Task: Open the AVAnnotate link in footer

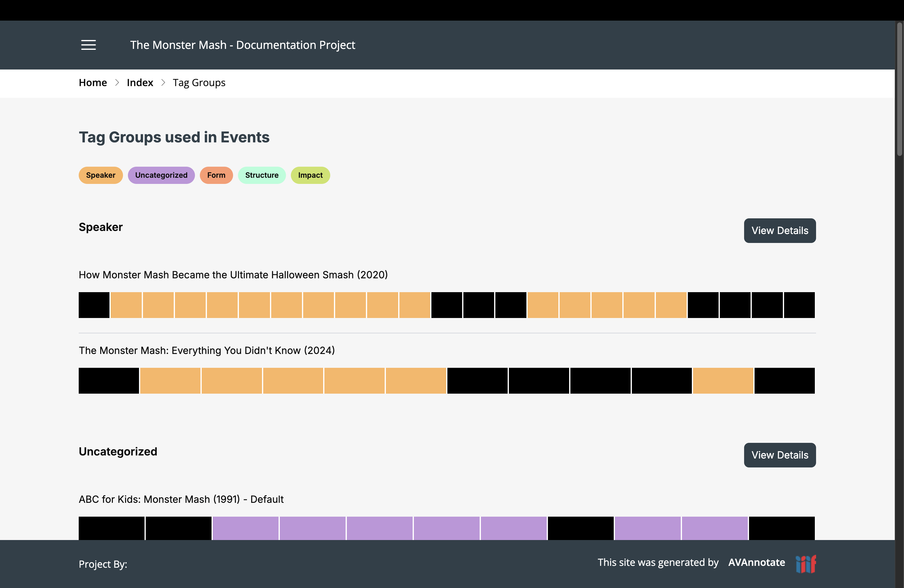Action: (756, 562)
